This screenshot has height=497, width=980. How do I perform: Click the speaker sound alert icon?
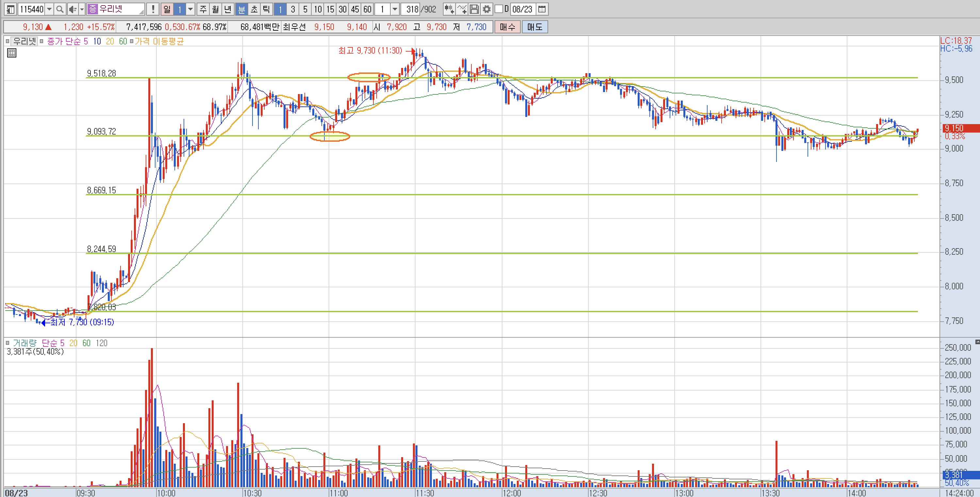click(72, 9)
